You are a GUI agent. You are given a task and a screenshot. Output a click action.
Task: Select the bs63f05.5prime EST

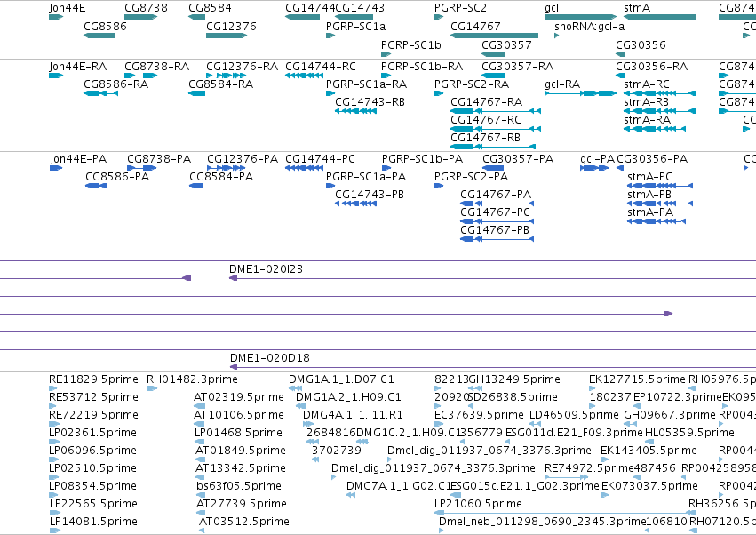(x=201, y=495)
